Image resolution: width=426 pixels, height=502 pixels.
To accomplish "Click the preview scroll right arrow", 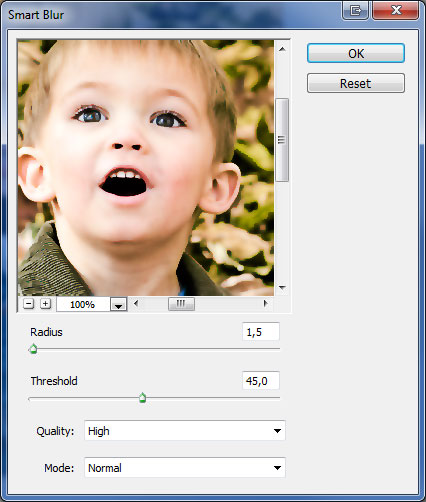I will (x=265, y=303).
